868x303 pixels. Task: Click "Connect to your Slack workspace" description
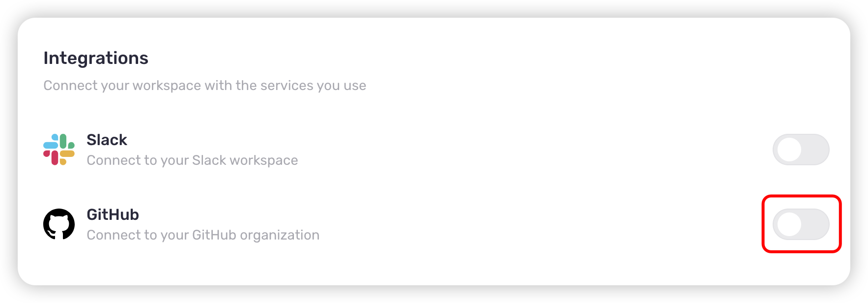coord(192,160)
